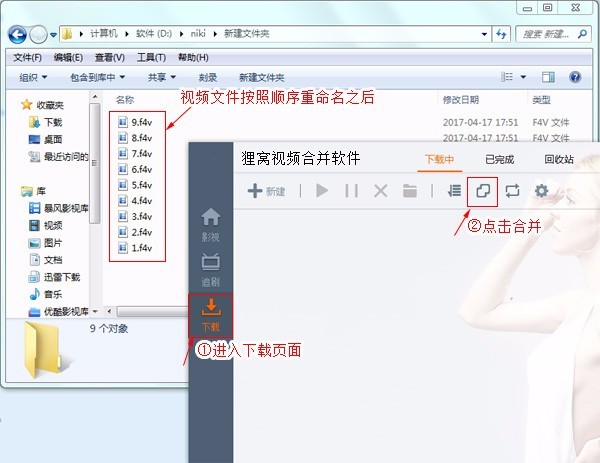Select the 2.f4v file

pyautogui.click(x=135, y=232)
